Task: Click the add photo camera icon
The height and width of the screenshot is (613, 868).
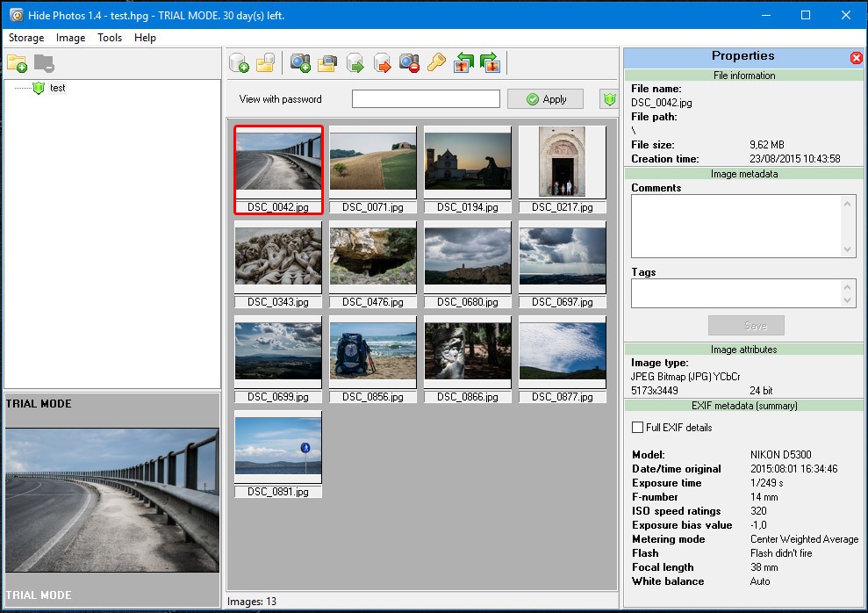Action: (x=301, y=63)
